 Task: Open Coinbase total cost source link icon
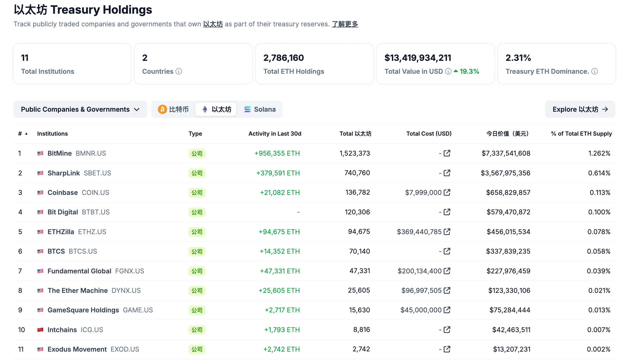tap(447, 193)
